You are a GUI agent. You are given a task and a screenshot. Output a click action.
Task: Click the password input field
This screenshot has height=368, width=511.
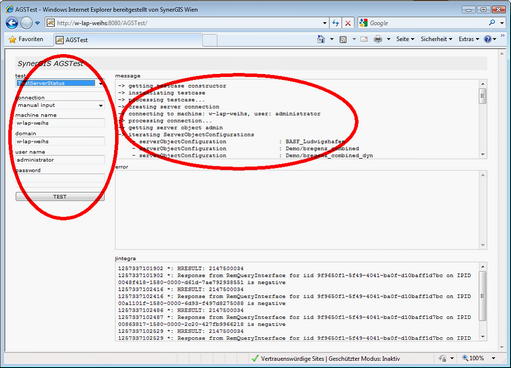click(x=60, y=178)
